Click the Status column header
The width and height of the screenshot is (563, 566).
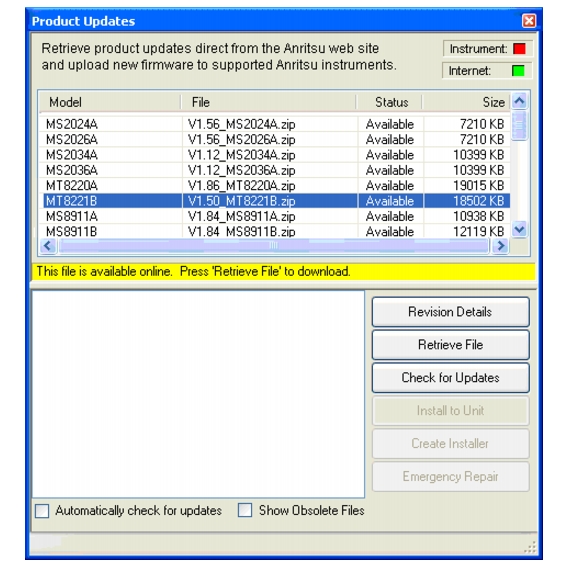click(x=389, y=102)
